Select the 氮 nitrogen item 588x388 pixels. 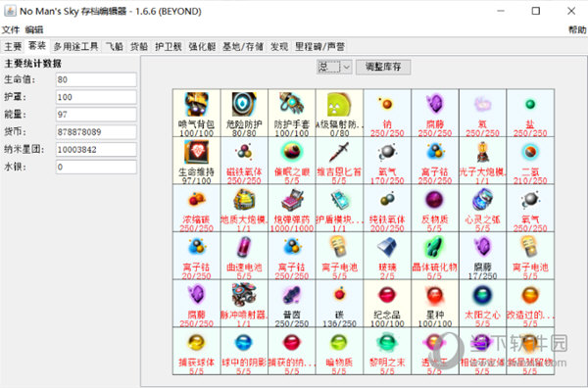482,113
